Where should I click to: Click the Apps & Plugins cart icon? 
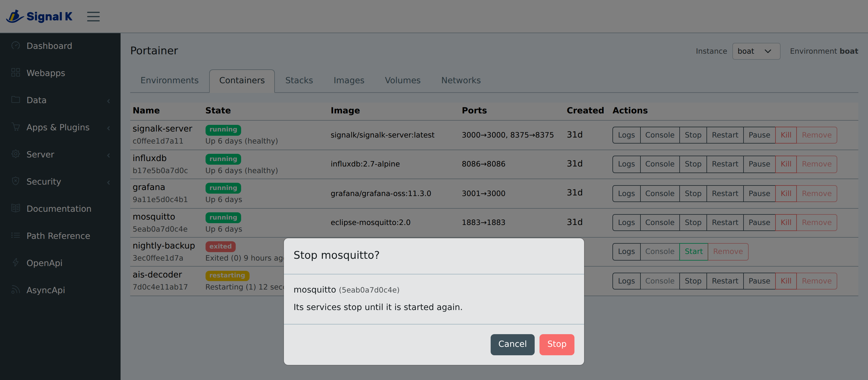[x=15, y=127]
